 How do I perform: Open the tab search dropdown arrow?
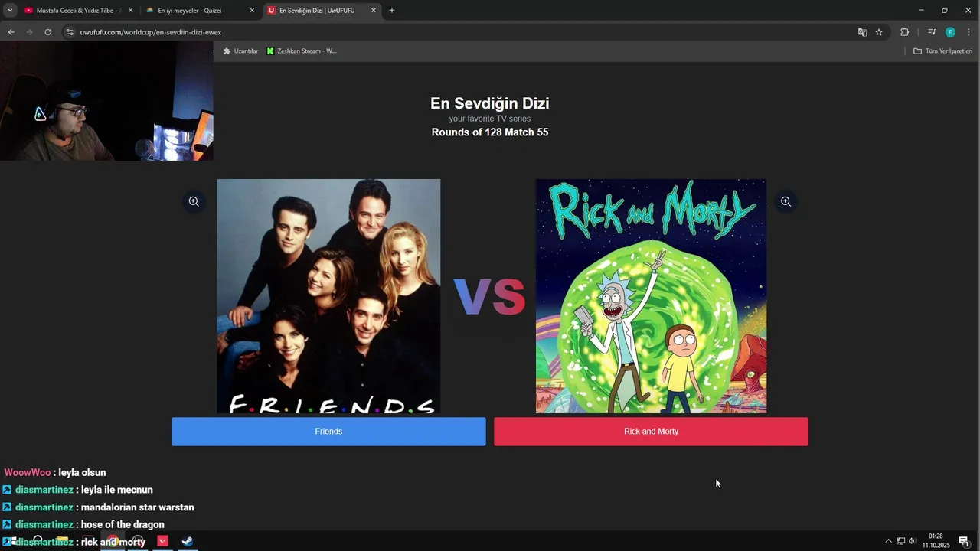[10, 11]
